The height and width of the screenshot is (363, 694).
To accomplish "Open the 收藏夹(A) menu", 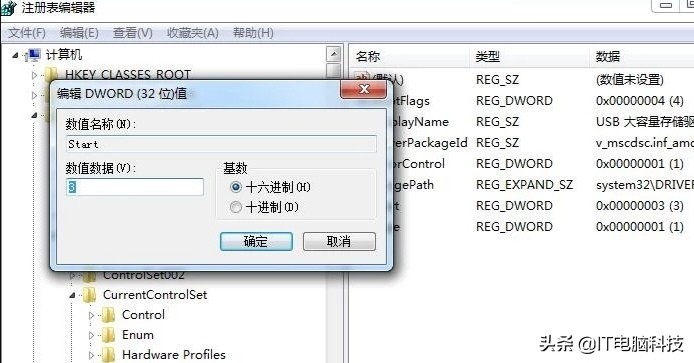I will (x=193, y=33).
